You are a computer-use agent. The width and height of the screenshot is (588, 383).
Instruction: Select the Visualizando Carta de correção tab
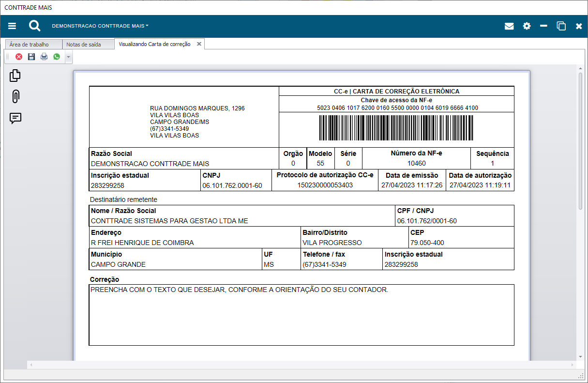click(154, 44)
